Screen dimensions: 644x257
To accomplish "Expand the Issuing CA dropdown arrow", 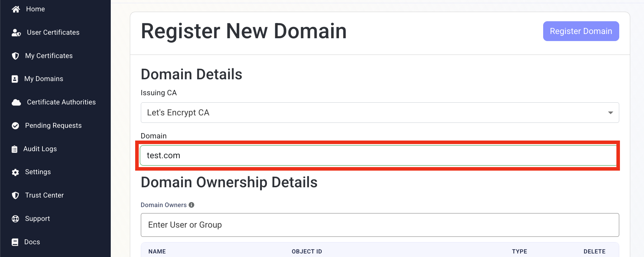I will click(x=610, y=113).
